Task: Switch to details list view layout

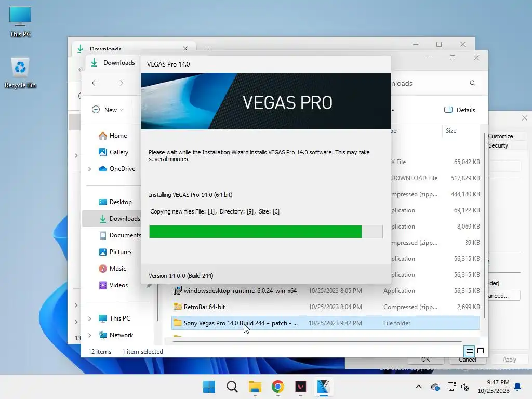Action: point(469,351)
